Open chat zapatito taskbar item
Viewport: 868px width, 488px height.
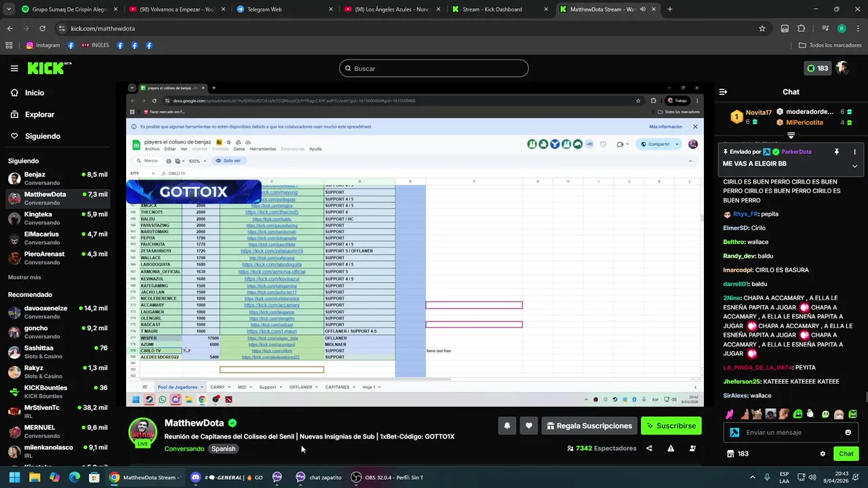pos(319,477)
